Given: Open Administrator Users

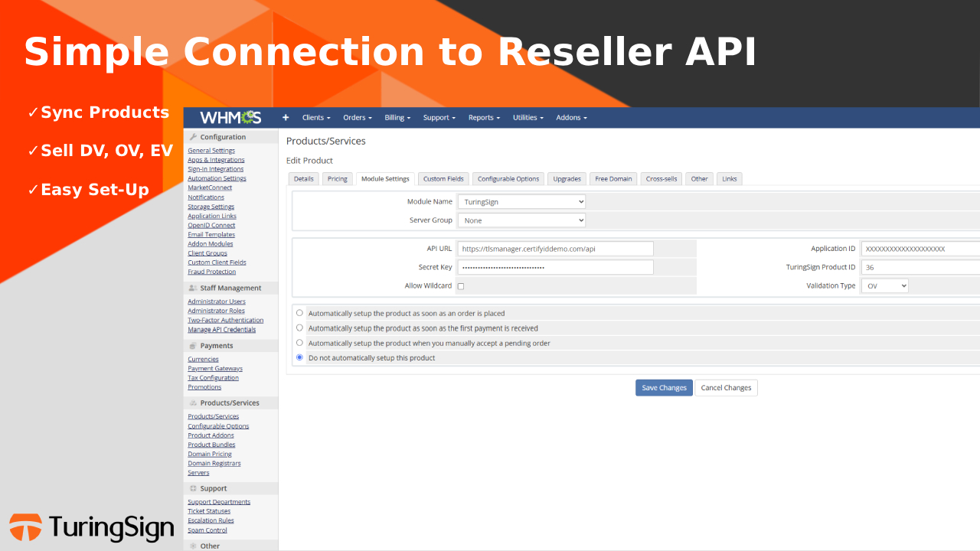Looking at the screenshot, I should coord(217,302).
